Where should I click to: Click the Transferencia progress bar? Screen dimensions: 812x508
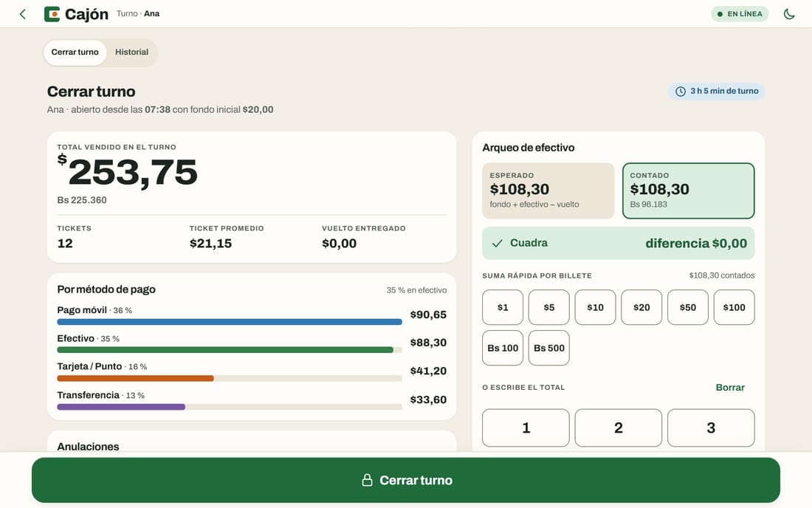230,407
